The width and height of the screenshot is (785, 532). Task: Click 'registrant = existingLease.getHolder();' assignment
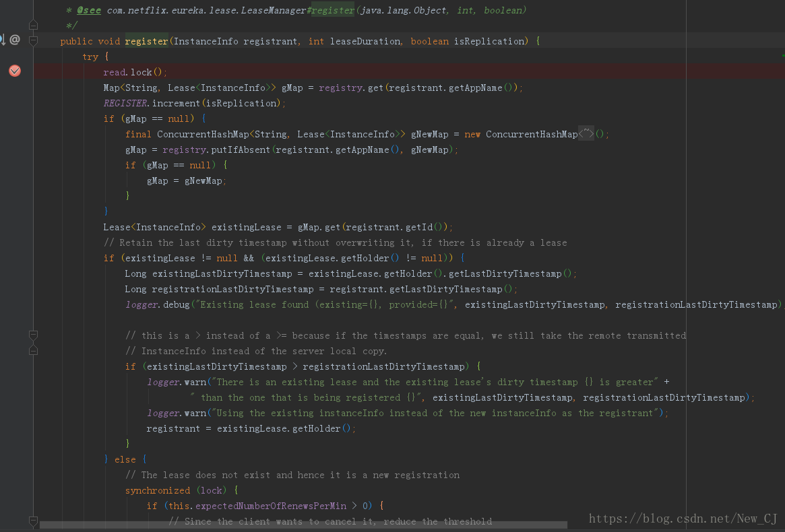[x=251, y=428]
